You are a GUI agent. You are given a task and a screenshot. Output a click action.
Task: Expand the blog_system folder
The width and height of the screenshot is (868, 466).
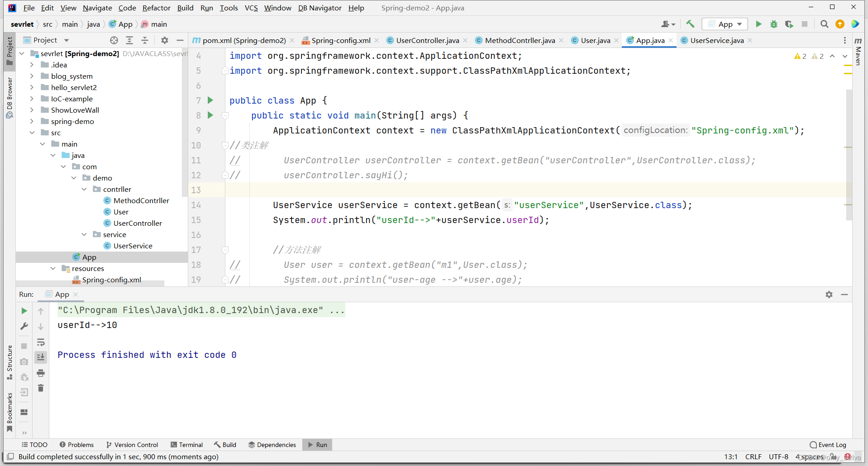(x=32, y=76)
